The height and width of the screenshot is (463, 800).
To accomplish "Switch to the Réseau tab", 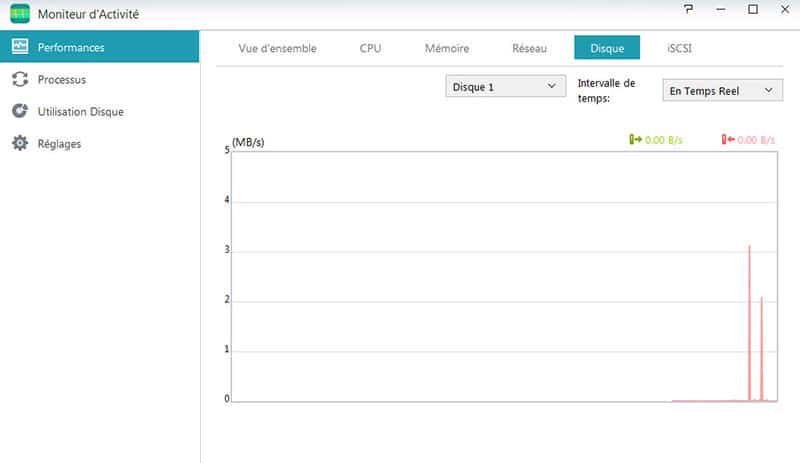I will point(530,48).
